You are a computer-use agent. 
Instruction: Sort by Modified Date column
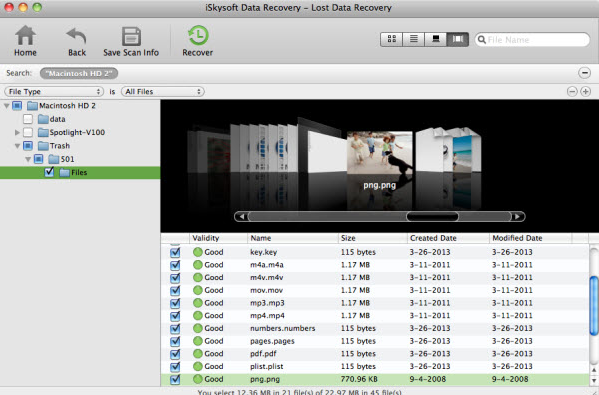click(x=530, y=238)
